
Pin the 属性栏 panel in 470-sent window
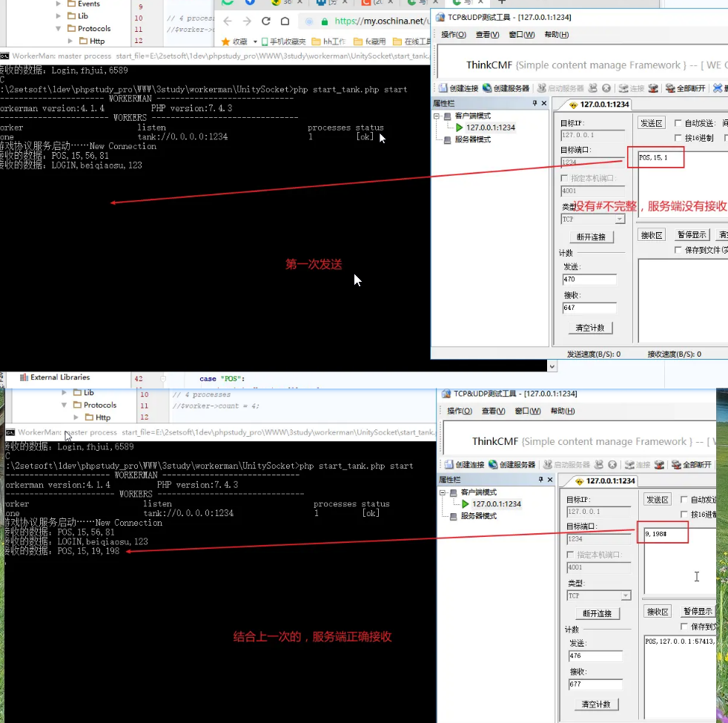(535, 103)
